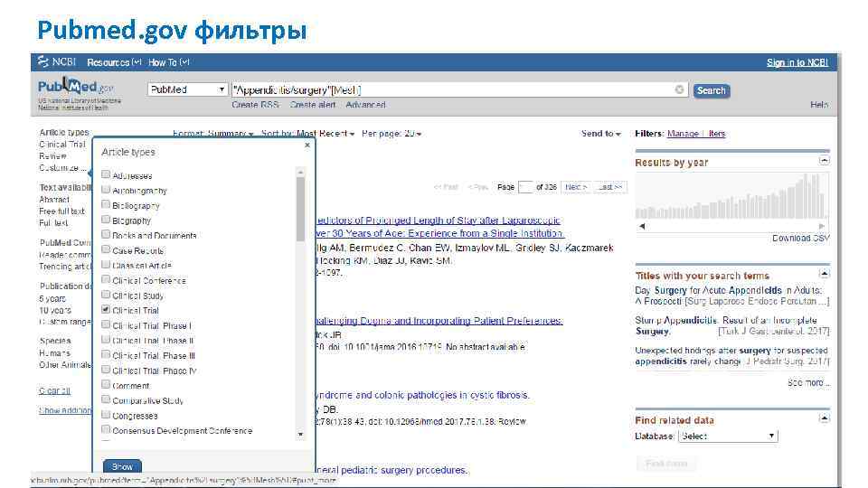Select the Free full text filter

(x=62, y=211)
